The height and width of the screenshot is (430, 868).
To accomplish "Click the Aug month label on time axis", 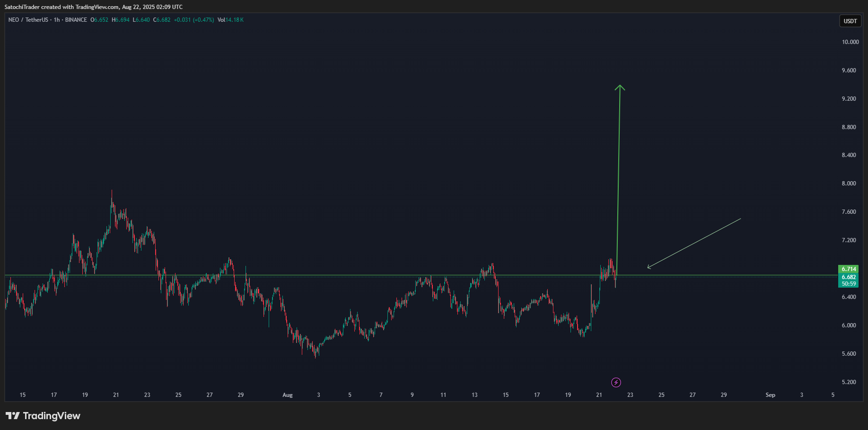I will click(x=288, y=395).
